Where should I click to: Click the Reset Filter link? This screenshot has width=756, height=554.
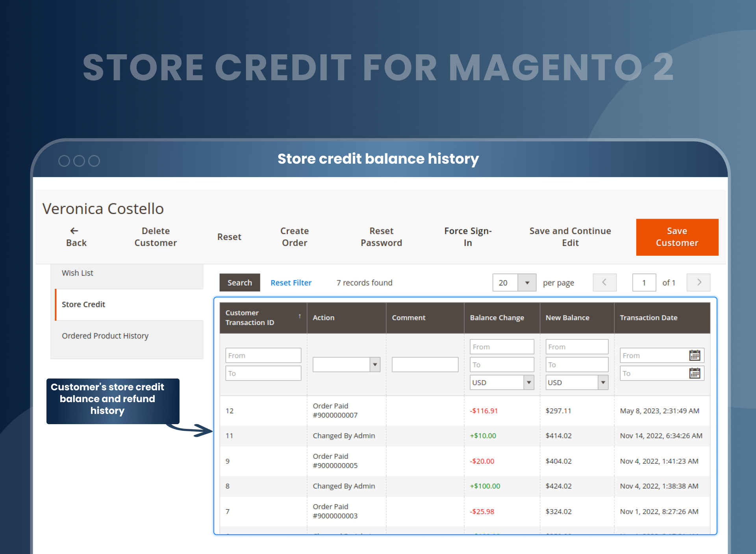pyautogui.click(x=291, y=283)
